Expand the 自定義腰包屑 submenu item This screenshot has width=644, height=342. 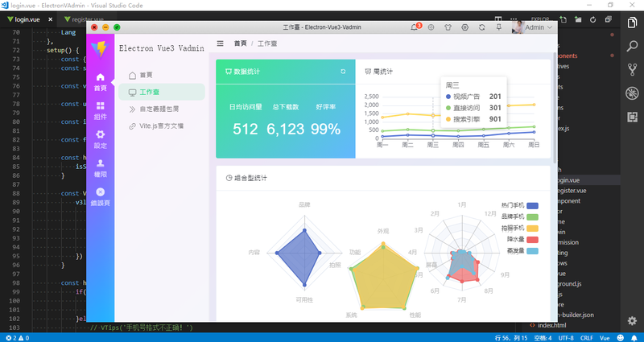tap(162, 109)
